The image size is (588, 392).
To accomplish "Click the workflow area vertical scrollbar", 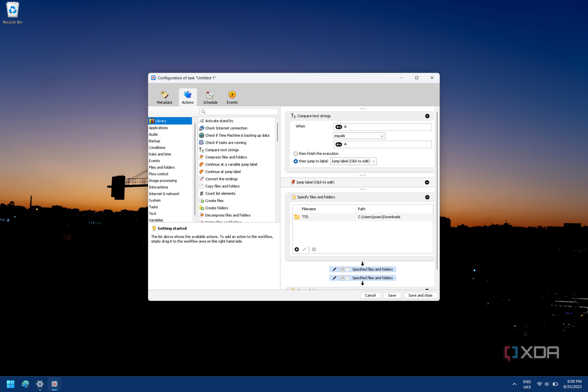I will (437, 190).
